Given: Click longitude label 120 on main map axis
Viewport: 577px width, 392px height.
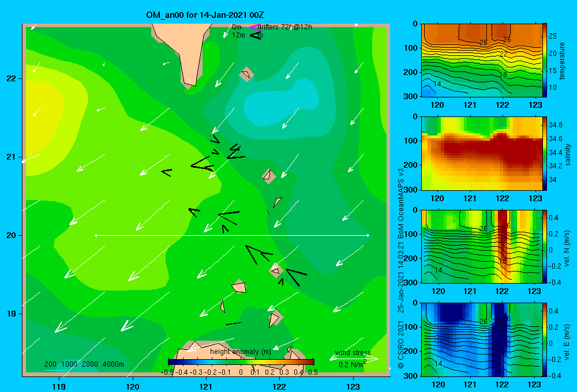Looking at the screenshot, I should 133,386.
